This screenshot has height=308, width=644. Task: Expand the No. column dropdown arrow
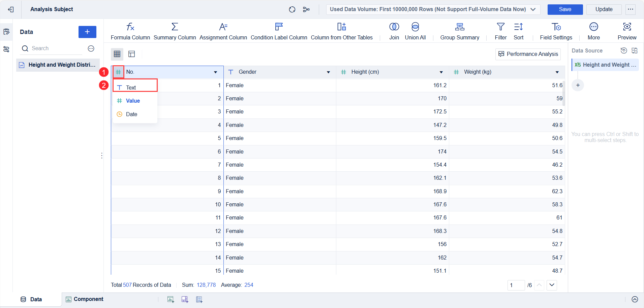(x=215, y=72)
